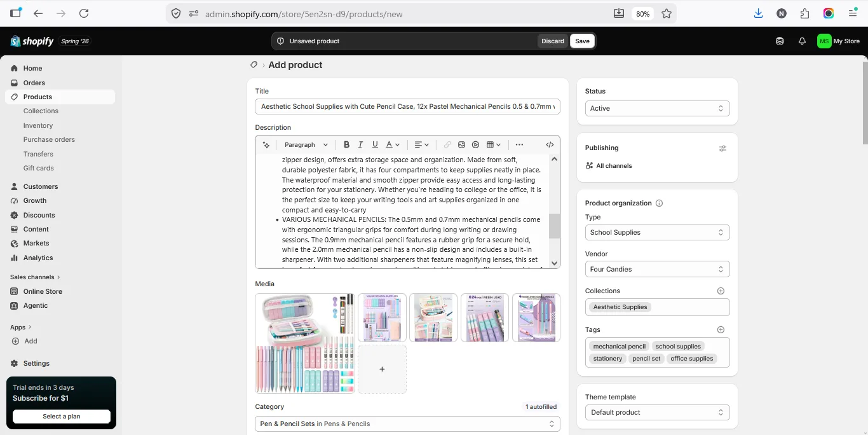Add a new collection with plus icon

tap(721, 291)
